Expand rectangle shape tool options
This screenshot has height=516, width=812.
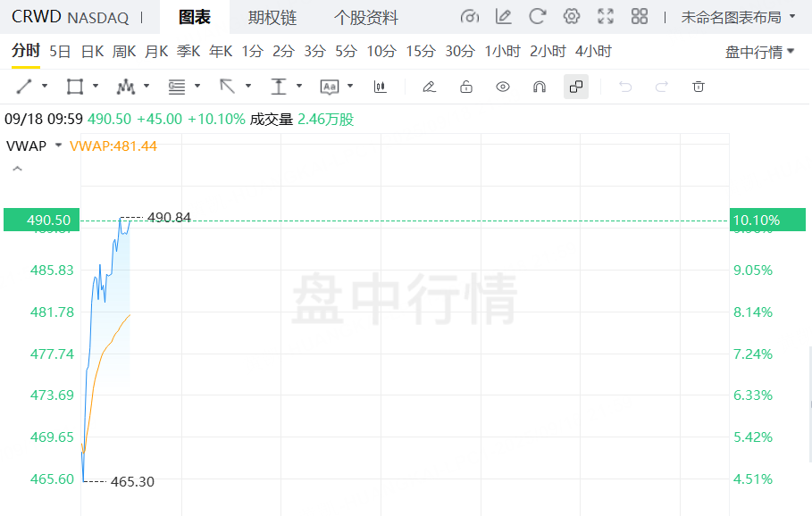tap(96, 86)
